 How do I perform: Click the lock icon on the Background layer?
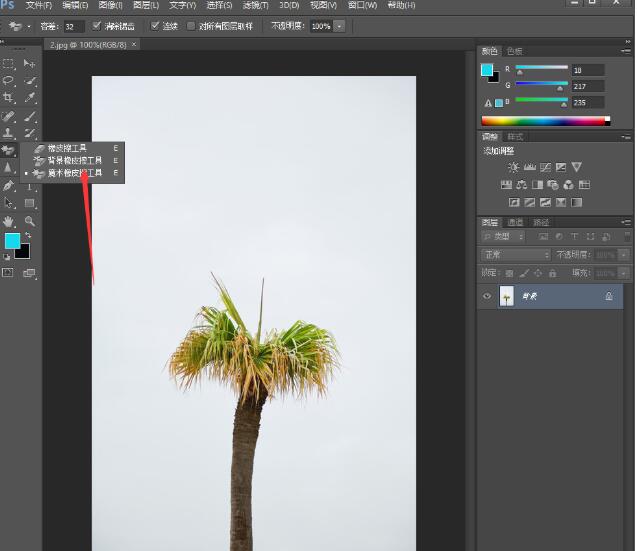coord(608,297)
